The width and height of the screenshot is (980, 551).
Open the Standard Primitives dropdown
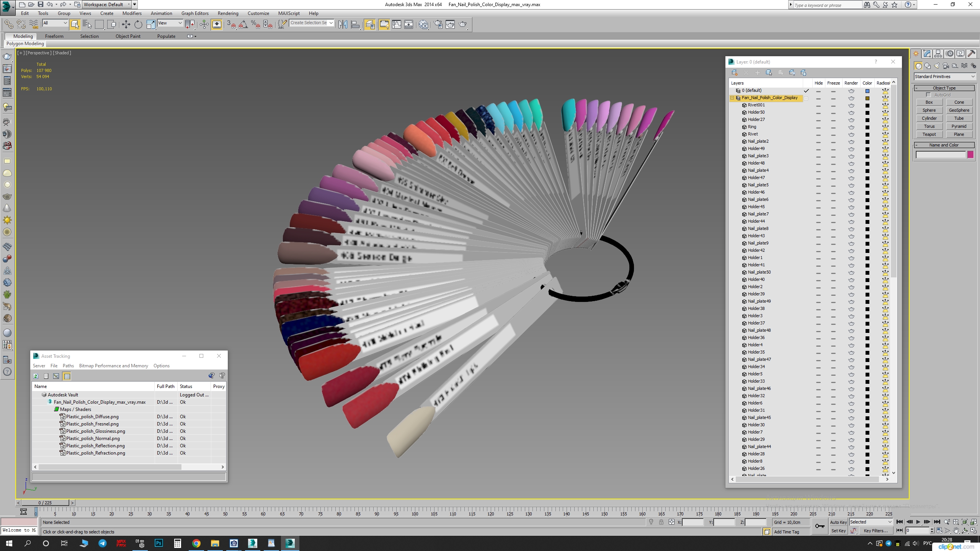coord(944,77)
